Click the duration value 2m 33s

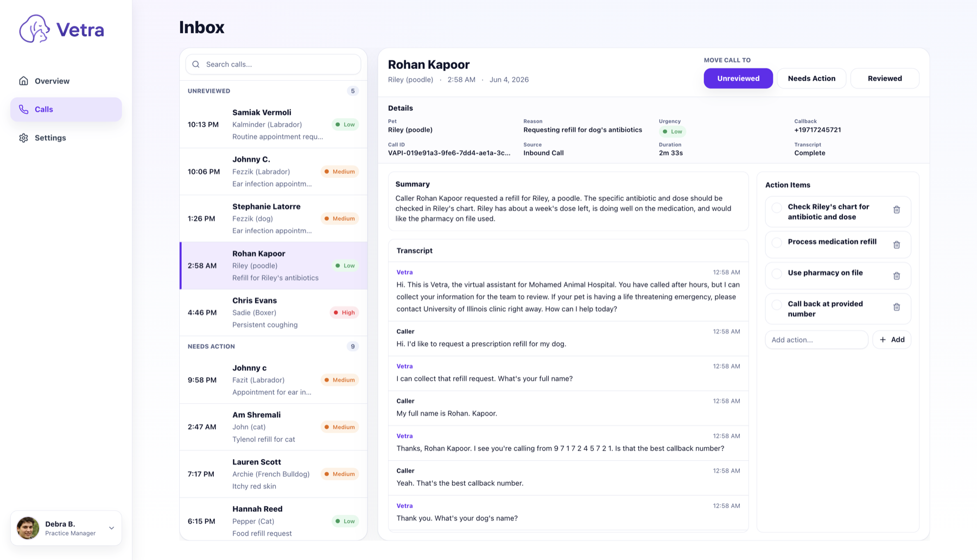[x=671, y=153]
